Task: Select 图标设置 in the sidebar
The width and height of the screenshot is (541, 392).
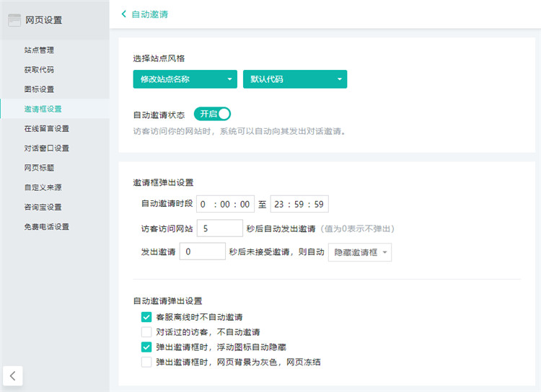Action: (39, 89)
